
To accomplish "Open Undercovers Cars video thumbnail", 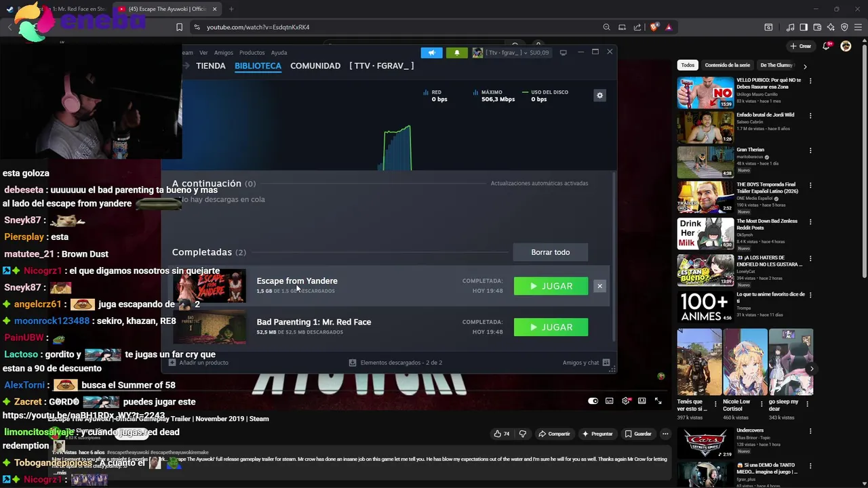I will click(705, 443).
